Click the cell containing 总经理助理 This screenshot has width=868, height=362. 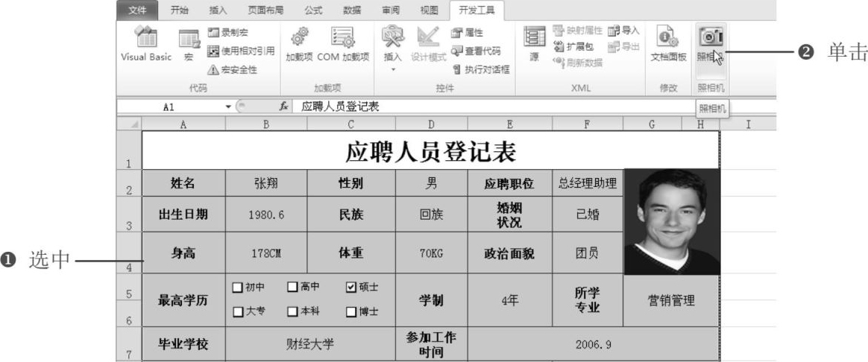[x=588, y=183]
